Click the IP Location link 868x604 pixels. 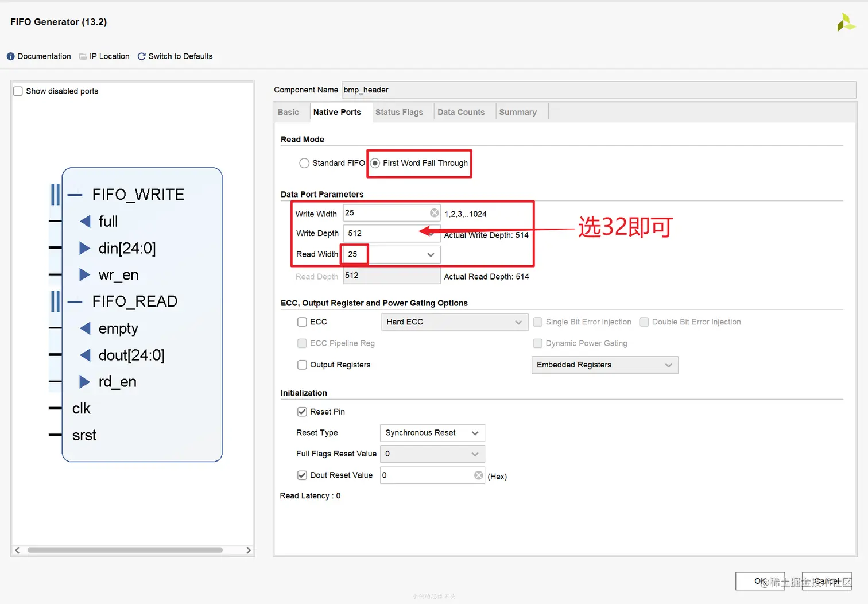click(110, 56)
